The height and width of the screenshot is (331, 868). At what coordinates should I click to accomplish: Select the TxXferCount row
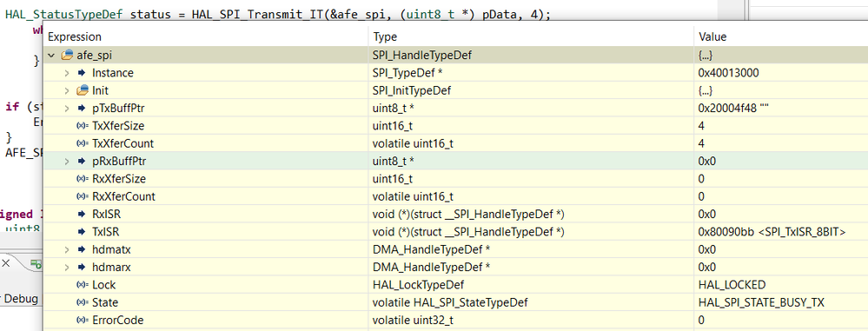455,143
